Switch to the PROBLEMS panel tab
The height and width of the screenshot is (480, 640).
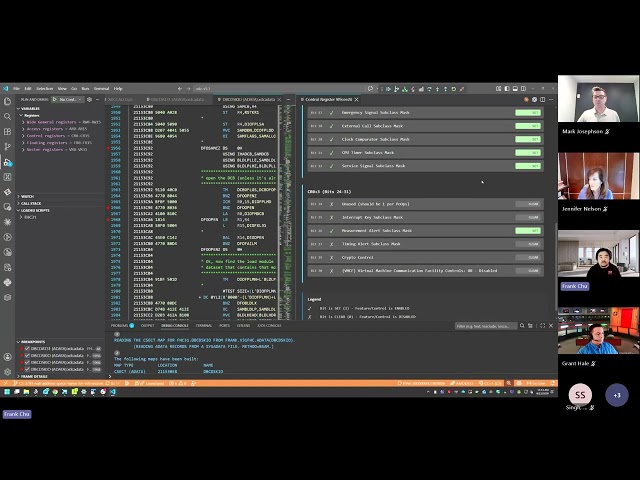122,326
